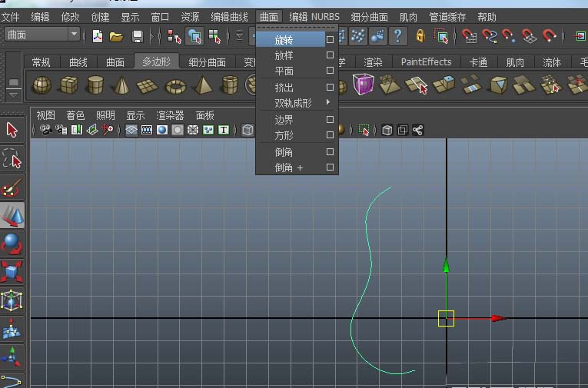Click the question mark help icon
Image resolution: width=588 pixels, height=388 pixels.
click(397, 36)
